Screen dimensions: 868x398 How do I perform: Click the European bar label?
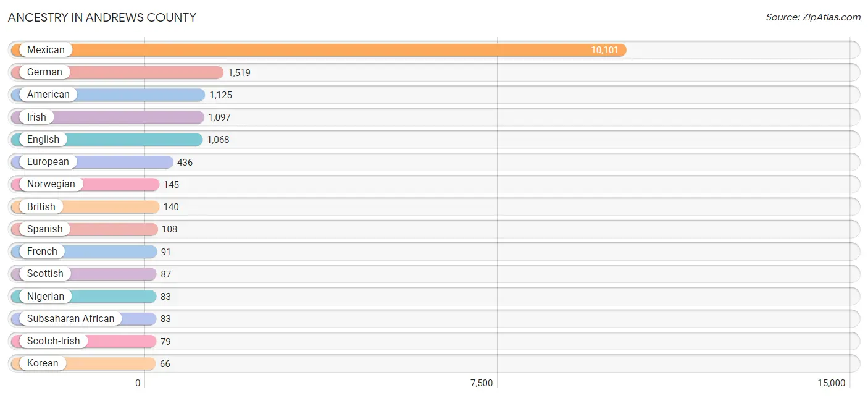[48, 162]
